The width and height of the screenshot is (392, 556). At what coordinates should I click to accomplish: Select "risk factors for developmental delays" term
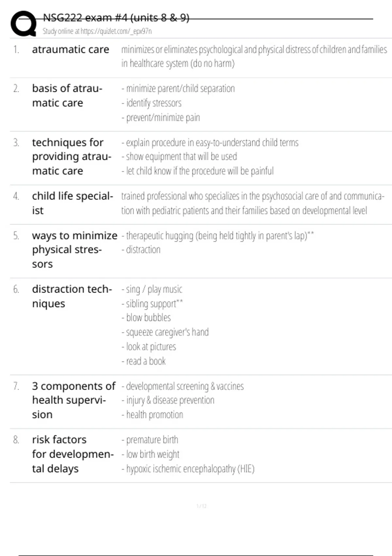[73, 454]
